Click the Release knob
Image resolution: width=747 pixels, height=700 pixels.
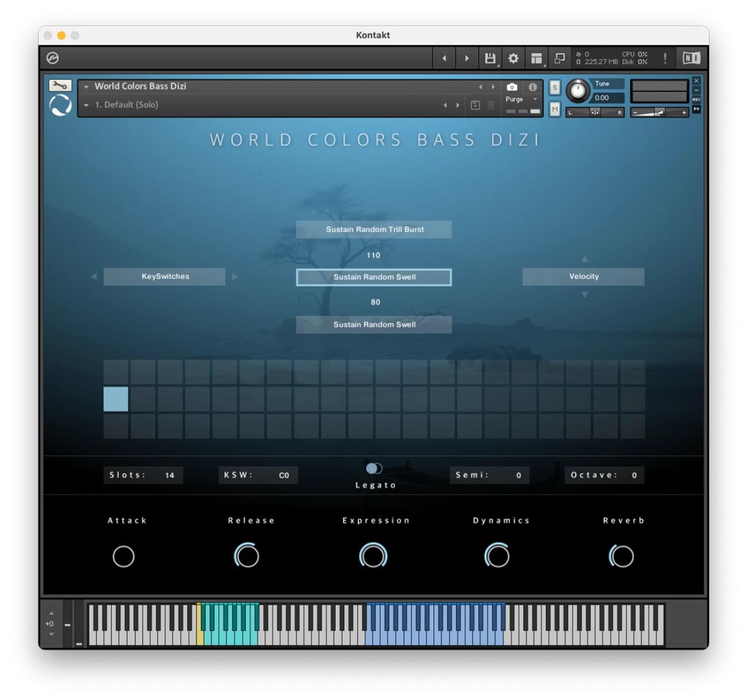247,556
